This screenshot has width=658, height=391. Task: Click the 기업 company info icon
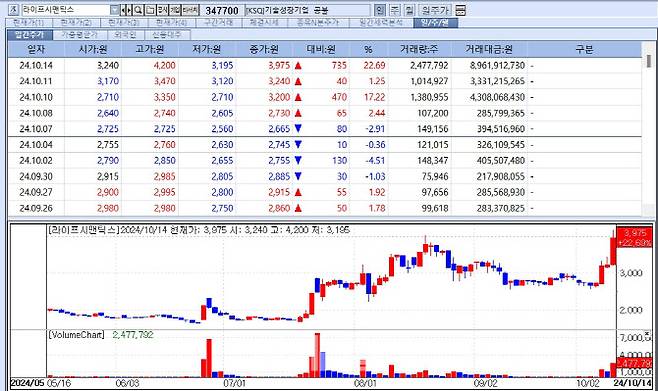[175, 10]
